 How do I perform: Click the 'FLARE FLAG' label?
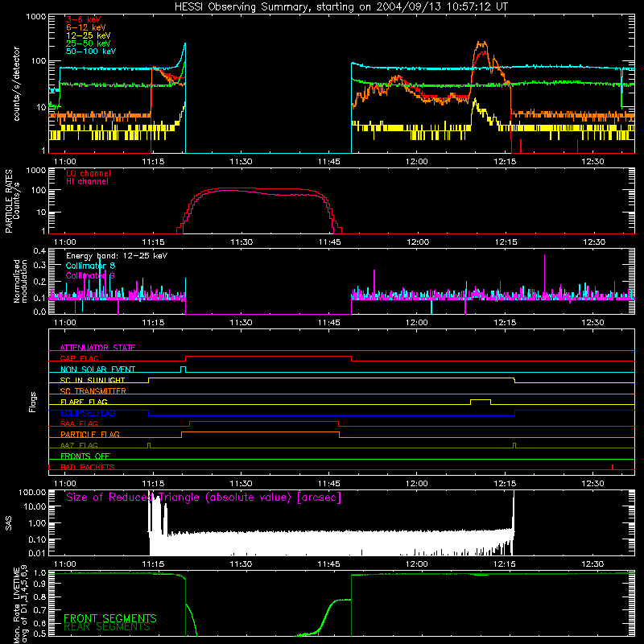tap(84, 402)
